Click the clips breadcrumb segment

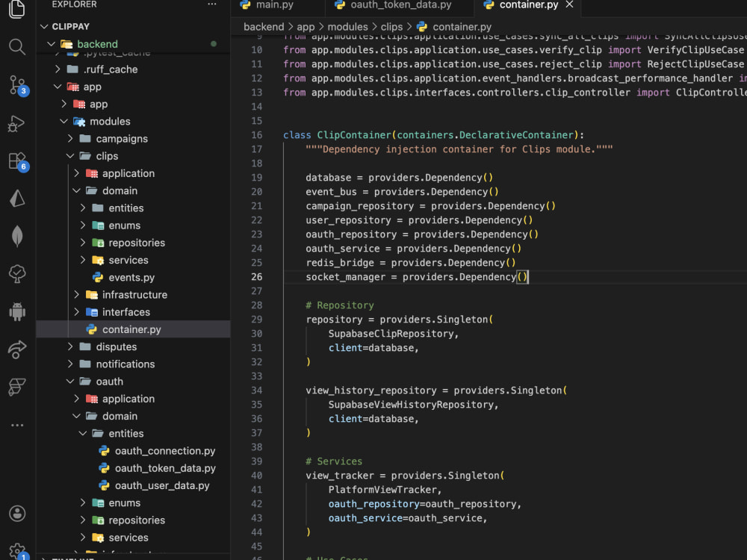[391, 27]
